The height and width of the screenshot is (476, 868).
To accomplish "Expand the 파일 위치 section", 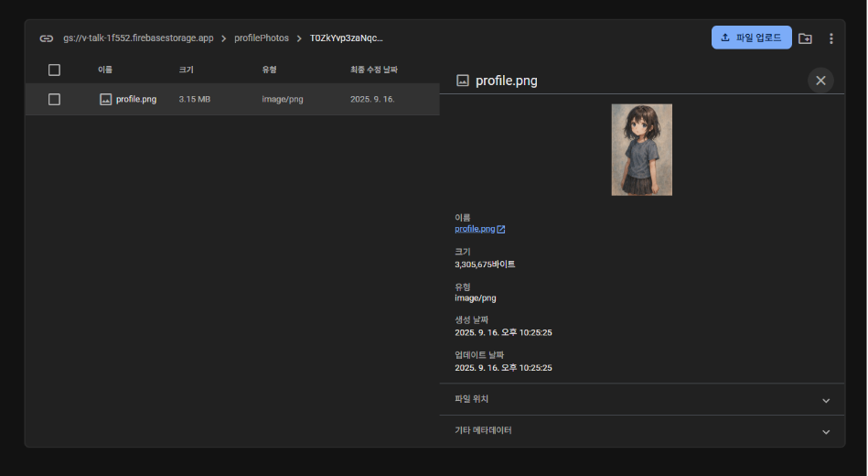I will [825, 400].
